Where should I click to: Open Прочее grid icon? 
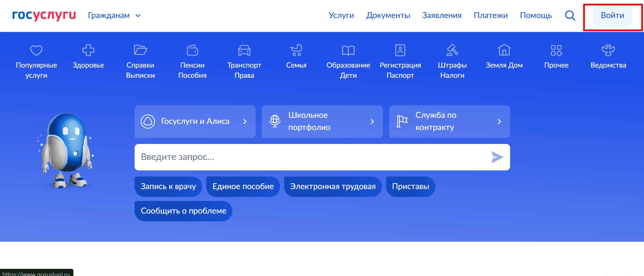tap(556, 50)
